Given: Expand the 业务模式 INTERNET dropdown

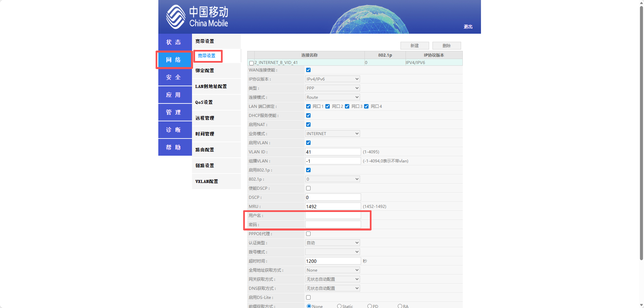Looking at the screenshot, I should pos(332,134).
